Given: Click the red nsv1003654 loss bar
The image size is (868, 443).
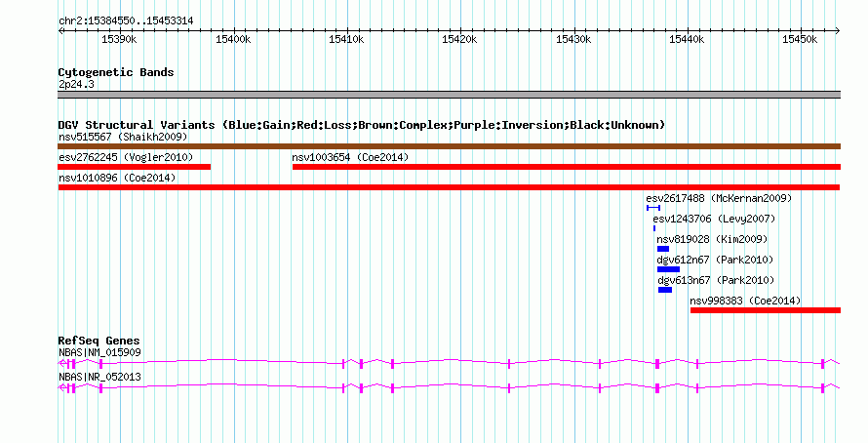Looking at the screenshot, I should [567, 167].
